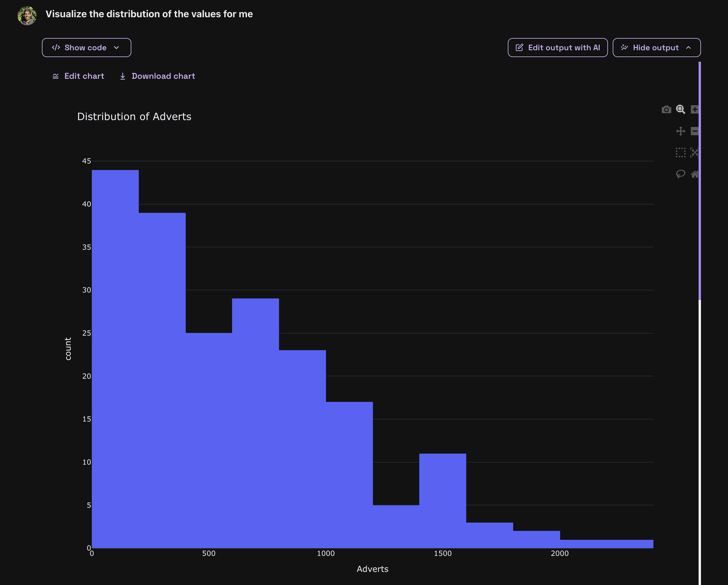Screen dimensions: 728x585
Task: Expand the Show code dropdown
Action: [86, 48]
